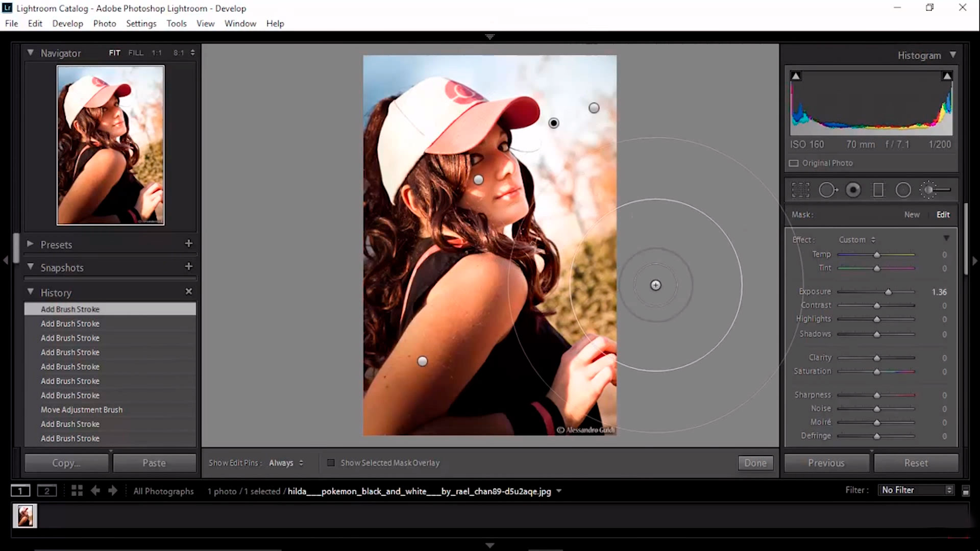Select the Red Eye Correction tool
Screen dimensions: 980x551
point(853,190)
